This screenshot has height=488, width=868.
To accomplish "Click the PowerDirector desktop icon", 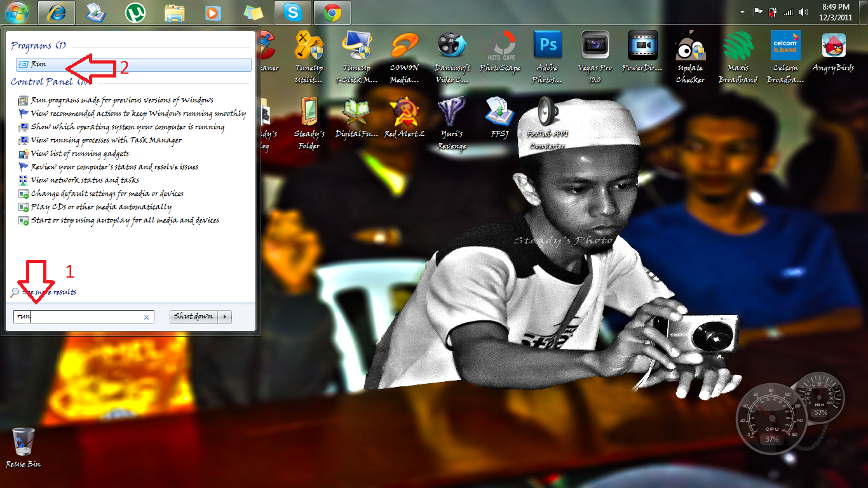I will pyautogui.click(x=642, y=52).
